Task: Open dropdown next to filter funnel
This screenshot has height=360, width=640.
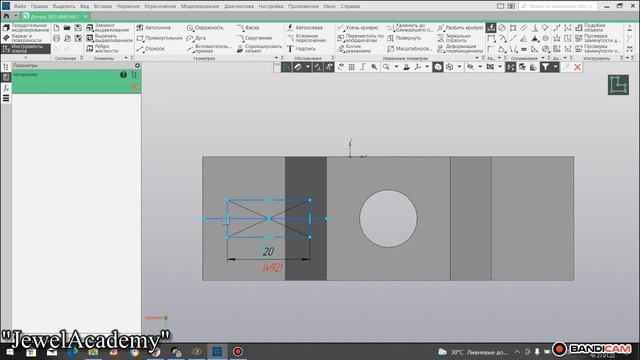Action: (555, 67)
